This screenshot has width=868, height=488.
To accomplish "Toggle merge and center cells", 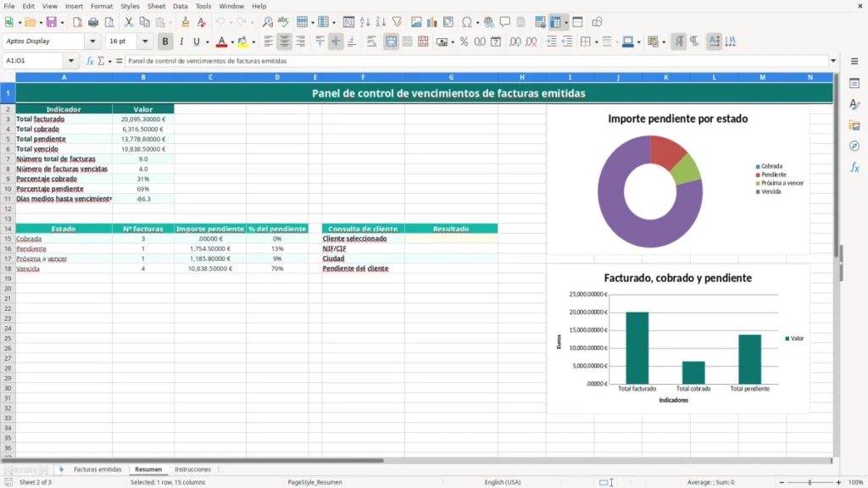I will click(x=391, y=42).
